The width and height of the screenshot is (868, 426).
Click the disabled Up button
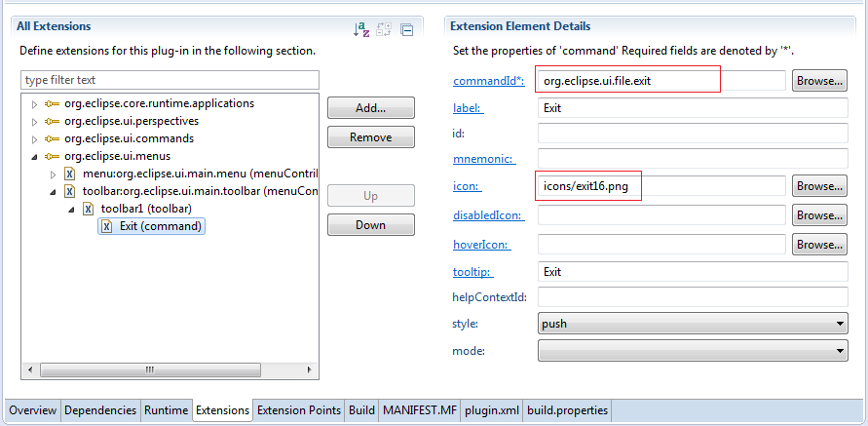point(371,196)
